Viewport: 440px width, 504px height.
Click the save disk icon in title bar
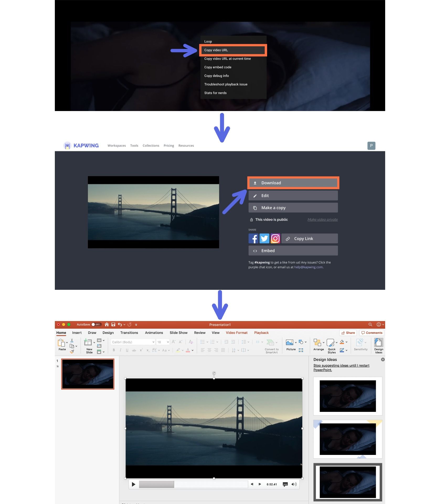[x=113, y=325]
